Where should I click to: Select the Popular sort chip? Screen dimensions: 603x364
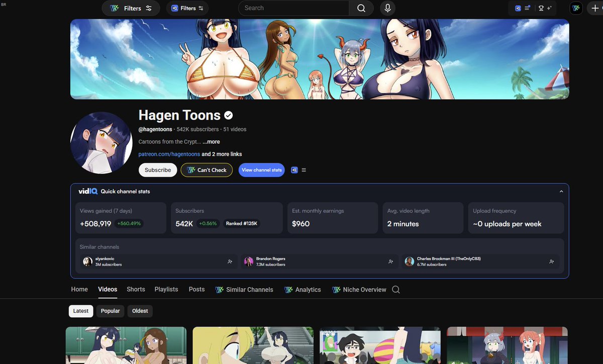tap(110, 311)
